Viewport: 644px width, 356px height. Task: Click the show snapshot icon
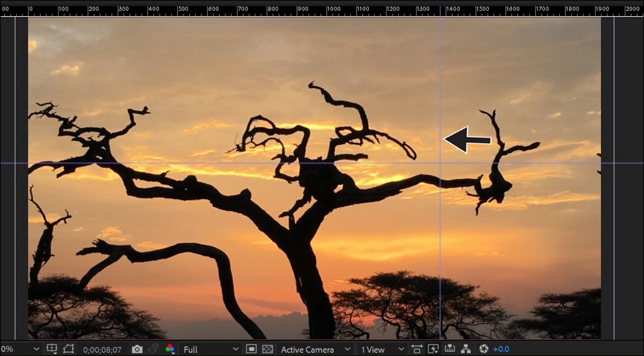coord(154,349)
